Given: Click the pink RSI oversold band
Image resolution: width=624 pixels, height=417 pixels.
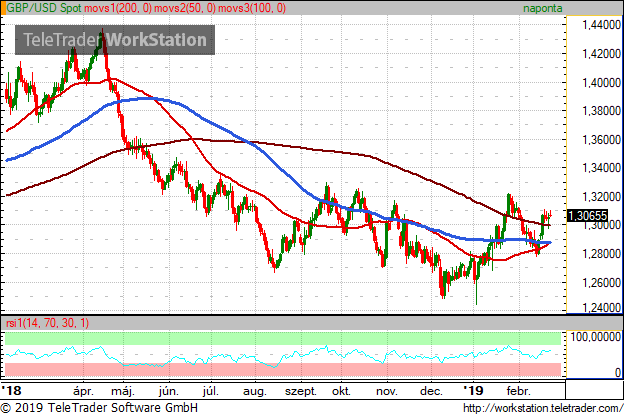Looking at the screenshot, I should pyautogui.click(x=283, y=370).
